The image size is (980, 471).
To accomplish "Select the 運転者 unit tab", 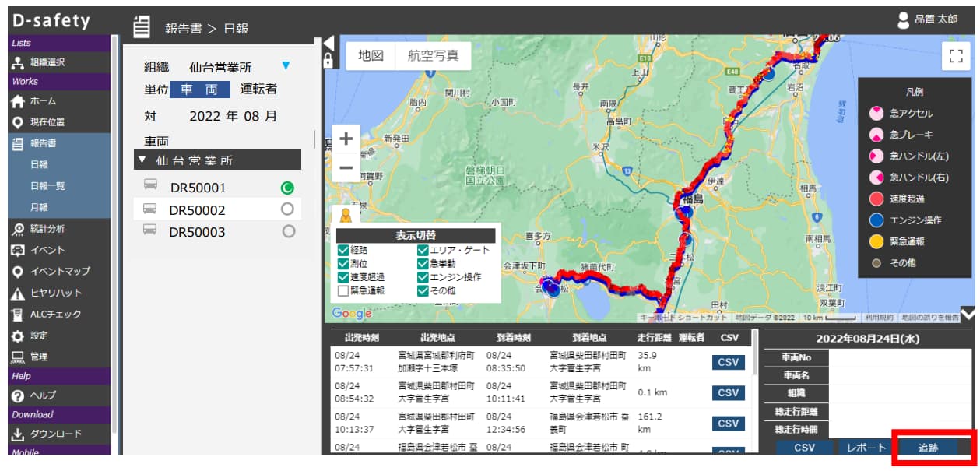I will (259, 90).
